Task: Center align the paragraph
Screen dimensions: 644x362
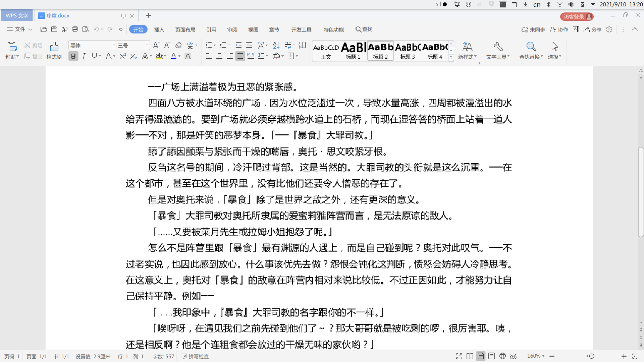Action: (x=219, y=56)
